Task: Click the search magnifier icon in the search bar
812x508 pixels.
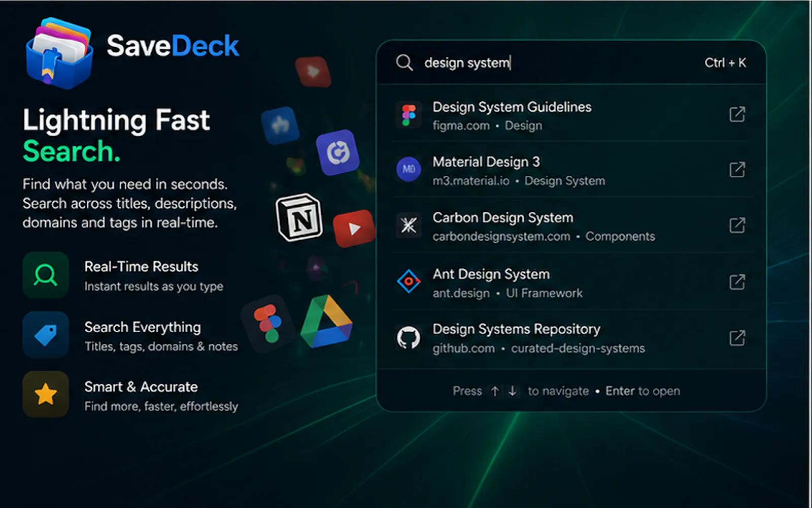Action: click(404, 62)
